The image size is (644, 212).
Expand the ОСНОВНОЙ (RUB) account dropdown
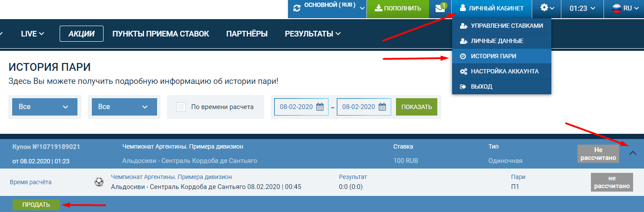(x=327, y=8)
